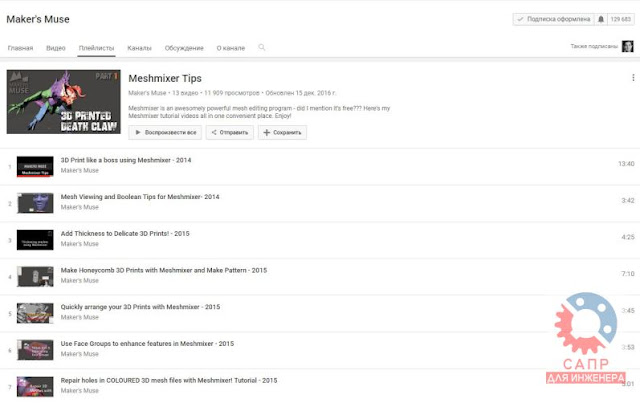
Task: Click the notification bell icon
Action: pos(601,19)
